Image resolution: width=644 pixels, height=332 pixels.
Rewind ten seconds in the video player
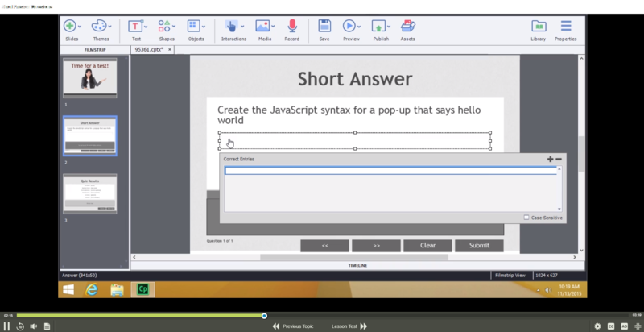coord(20,326)
